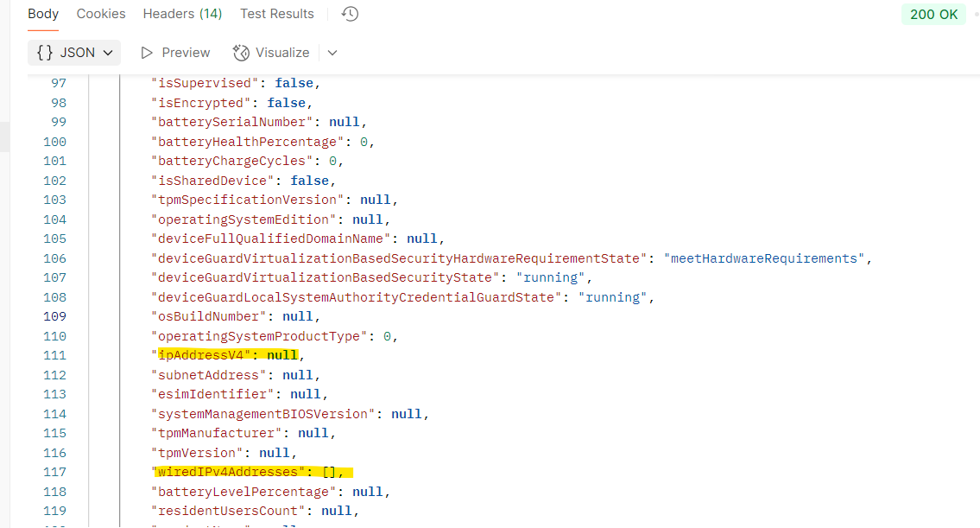The image size is (980, 528).
Task: Click line number 119 in the gutter
Action: [x=55, y=511]
